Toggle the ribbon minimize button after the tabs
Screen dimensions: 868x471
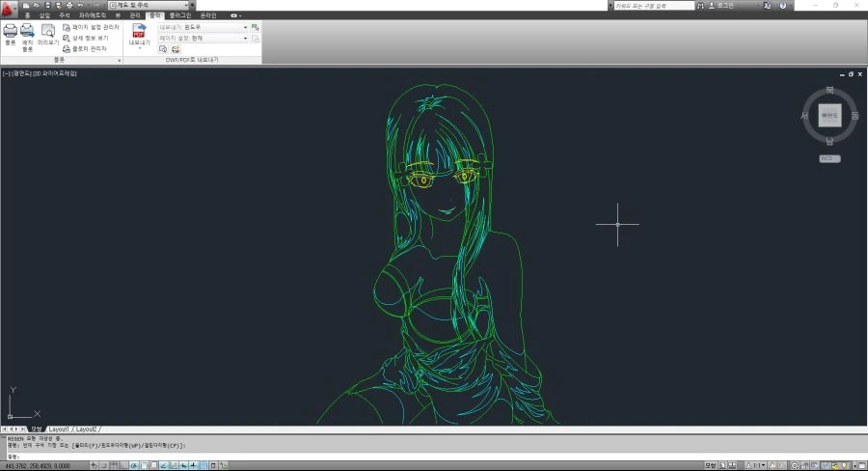pos(236,15)
